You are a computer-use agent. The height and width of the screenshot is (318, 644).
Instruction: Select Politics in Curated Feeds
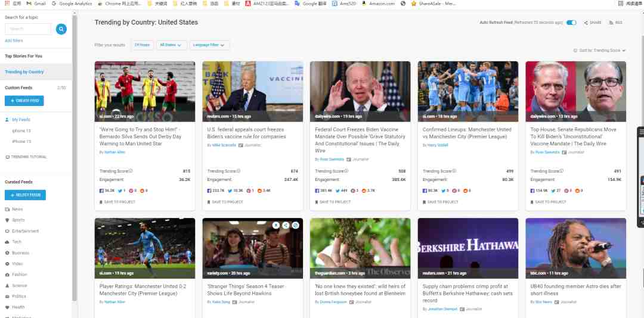tap(16, 296)
